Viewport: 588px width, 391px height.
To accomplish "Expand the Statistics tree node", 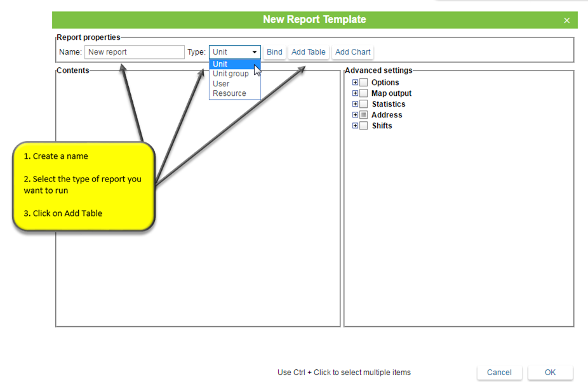I will pyautogui.click(x=355, y=104).
